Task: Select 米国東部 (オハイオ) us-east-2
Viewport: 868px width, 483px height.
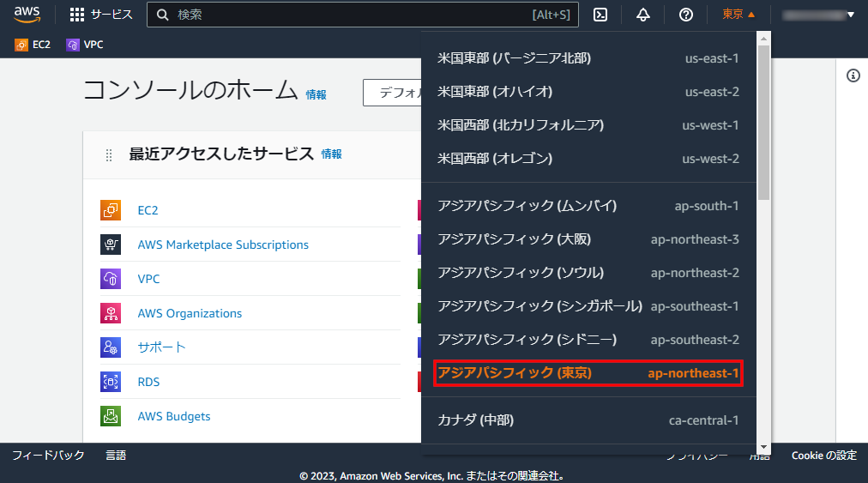Action: coord(588,92)
